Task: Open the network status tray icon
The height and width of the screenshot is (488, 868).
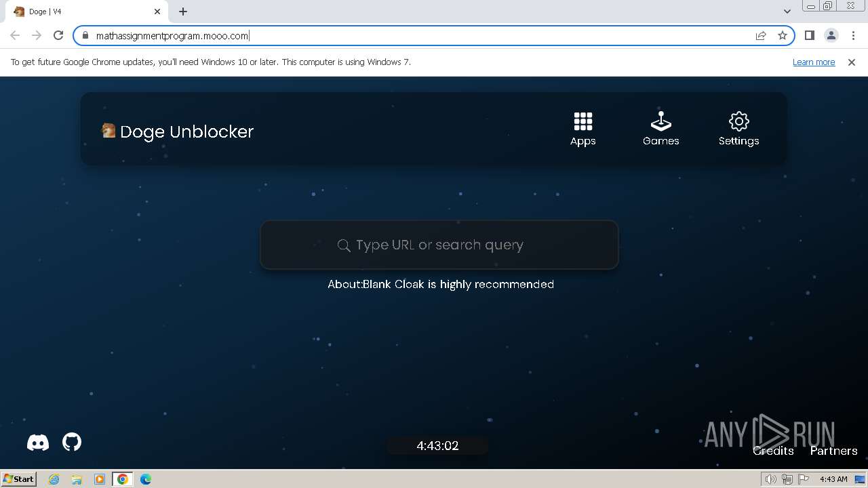Action: [787, 479]
